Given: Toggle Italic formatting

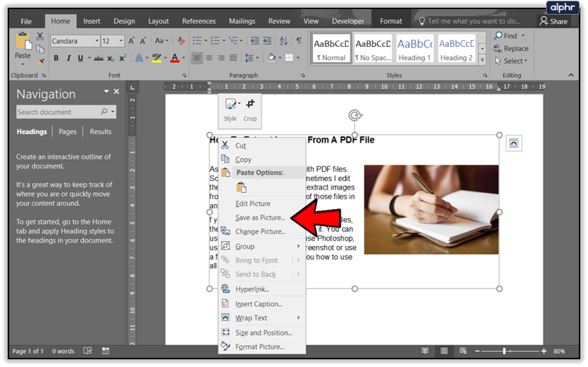Looking at the screenshot, I should tap(68, 59).
